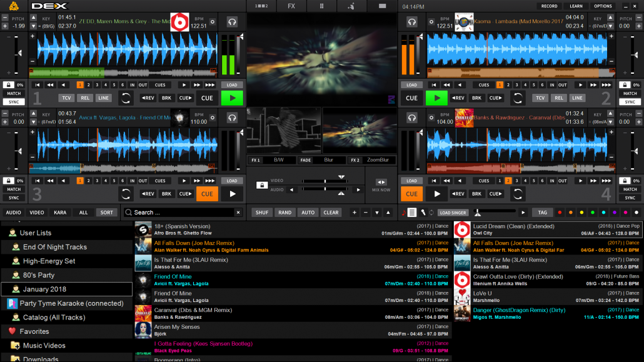Open CUES list on deck 2
This screenshot has width=644, height=362.
[484, 85]
